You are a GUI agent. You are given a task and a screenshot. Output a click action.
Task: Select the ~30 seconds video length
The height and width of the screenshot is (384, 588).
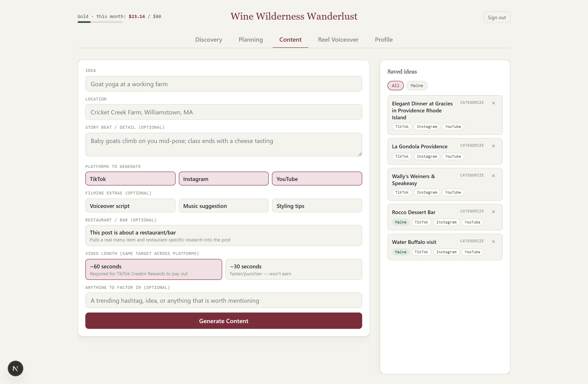294,269
